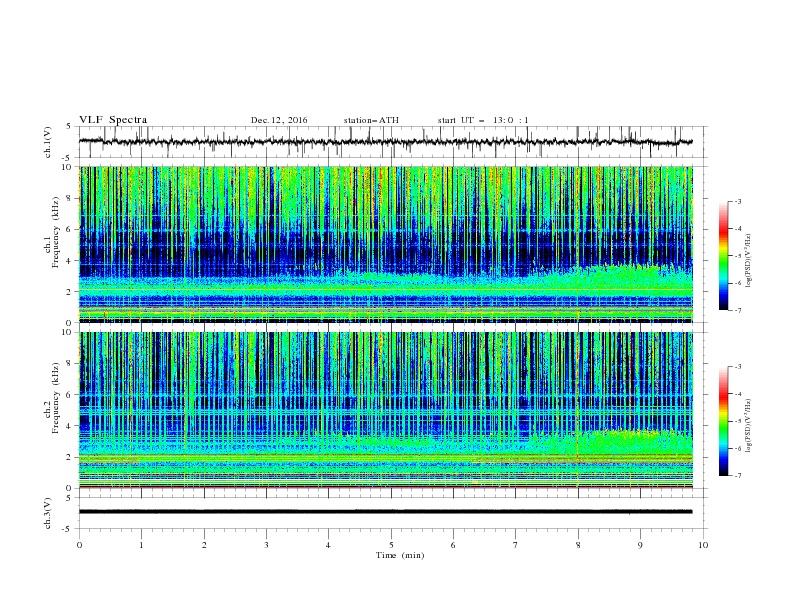This screenshot has height=612, width=792.
Task: Click the ch.3 voltage waveform trace
Action: (385, 512)
